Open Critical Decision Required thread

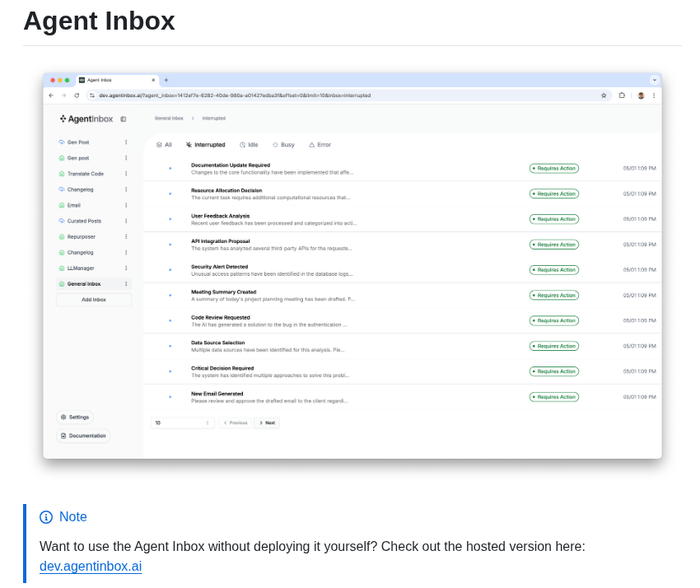click(403, 371)
